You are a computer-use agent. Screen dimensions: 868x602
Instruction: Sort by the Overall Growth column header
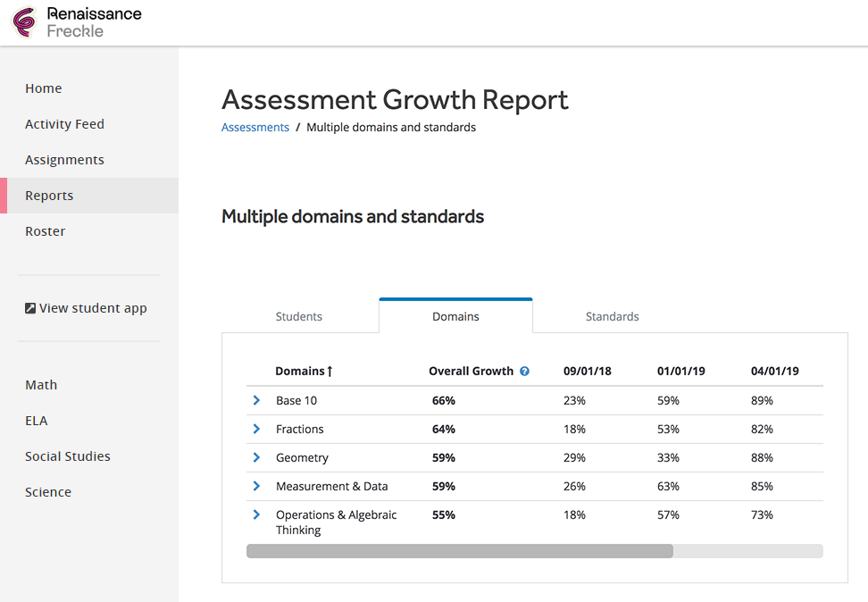(x=472, y=371)
